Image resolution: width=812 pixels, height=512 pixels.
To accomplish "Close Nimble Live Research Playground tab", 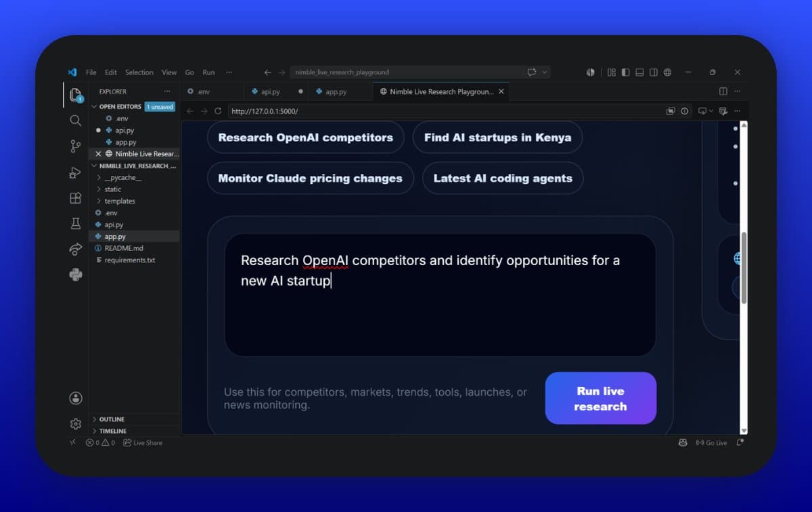I will coord(501,91).
